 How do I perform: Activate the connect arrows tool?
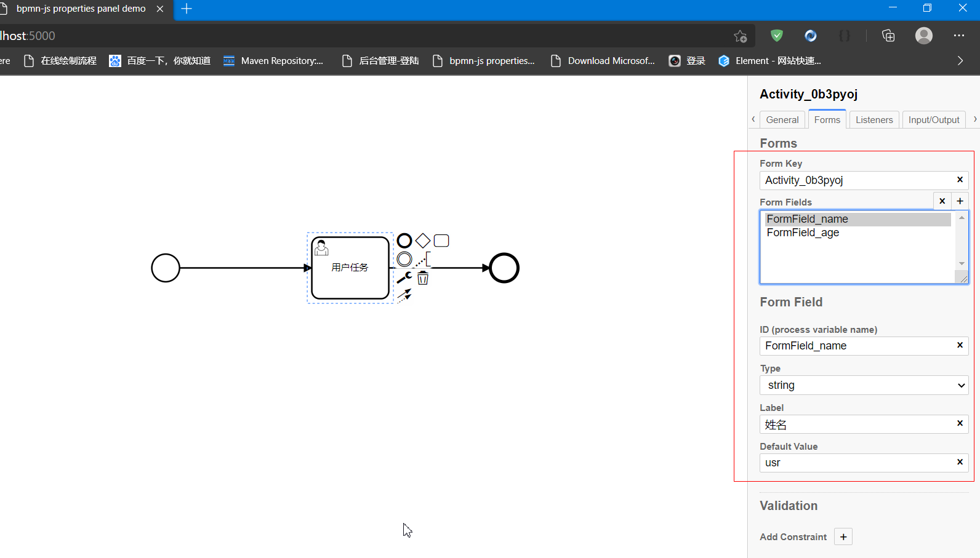coord(404,296)
